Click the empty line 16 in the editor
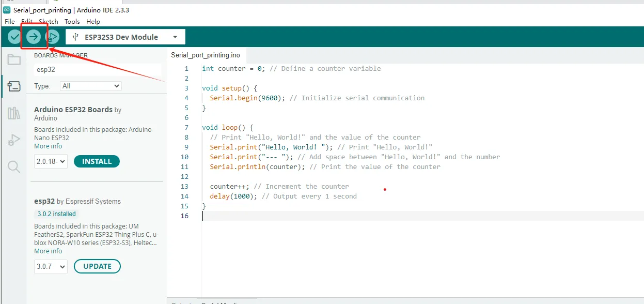The width and height of the screenshot is (644, 304). click(x=422, y=216)
